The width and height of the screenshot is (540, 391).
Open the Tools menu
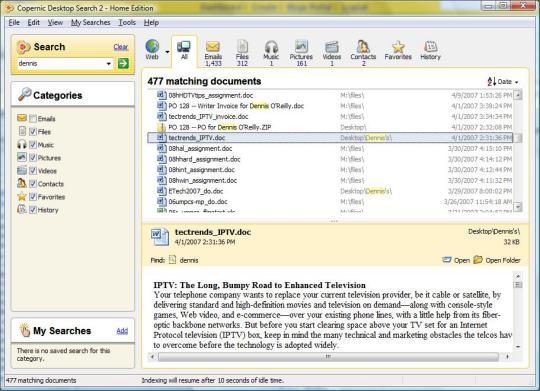pos(127,22)
